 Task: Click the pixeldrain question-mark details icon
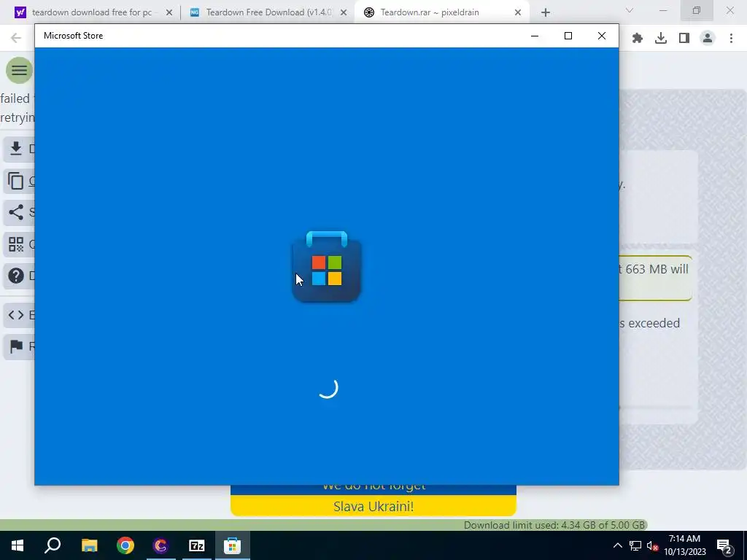tap(16, 276)
